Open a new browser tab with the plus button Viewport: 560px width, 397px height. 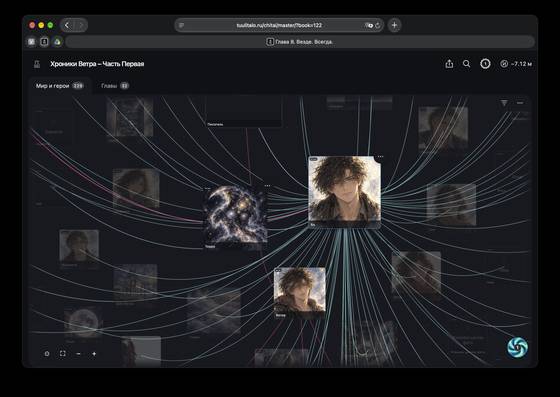[x=394, y=25]
